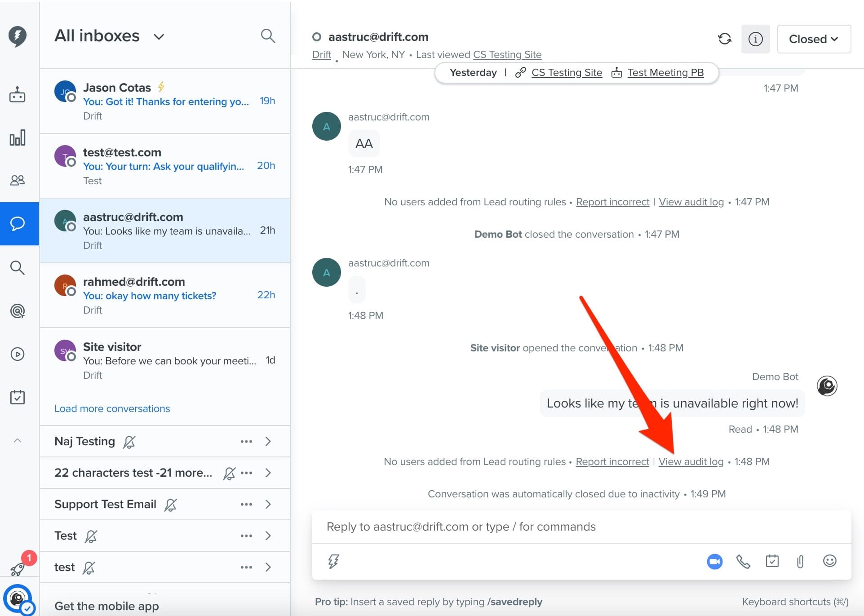Expand the Naj Testing inbox chevron

click(x=268, y=441)
